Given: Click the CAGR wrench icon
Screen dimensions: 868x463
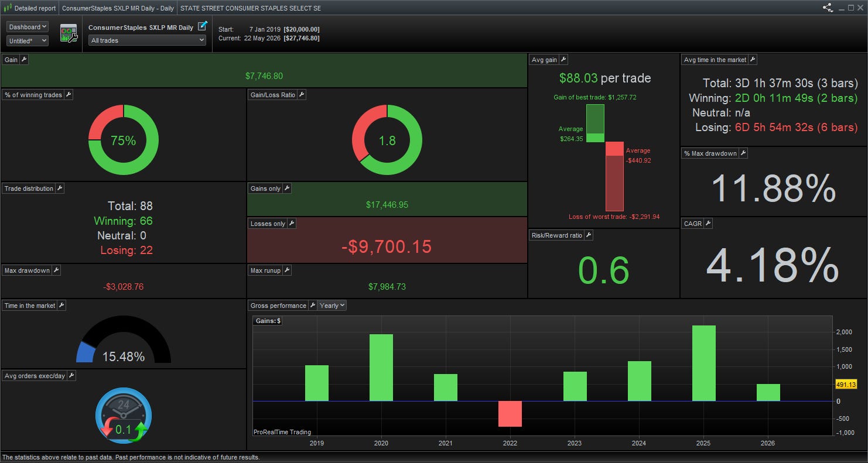Looking at the screenshot, I should tap(708, 224).
